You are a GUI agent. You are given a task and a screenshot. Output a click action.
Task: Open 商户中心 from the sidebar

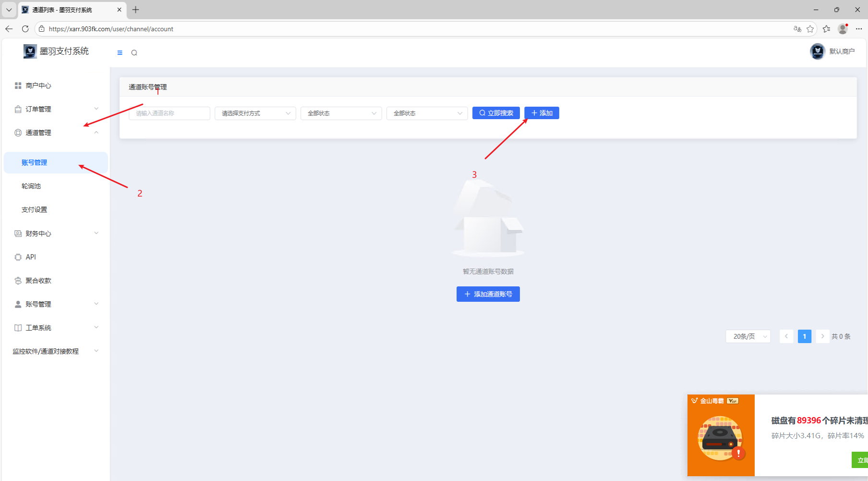click(38, 86)
